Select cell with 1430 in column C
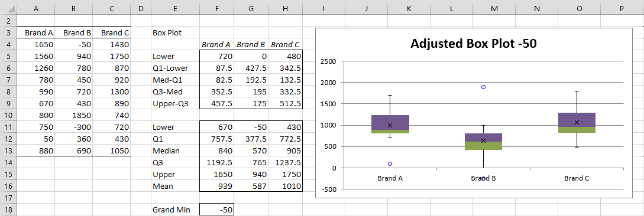This screenshot has height=216, width=644. pos(112,45)
